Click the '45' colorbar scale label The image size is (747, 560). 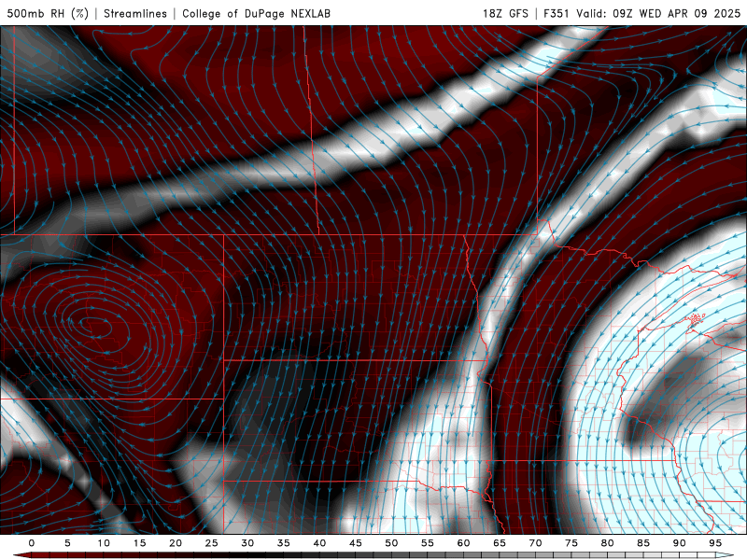click(x=356, y=543)
